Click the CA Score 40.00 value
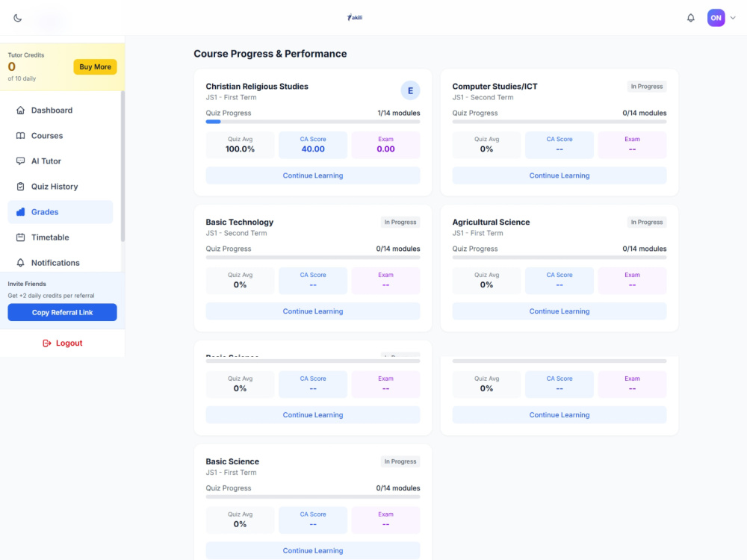This screenshot has width=747, height=560. [x=312, y=149]
